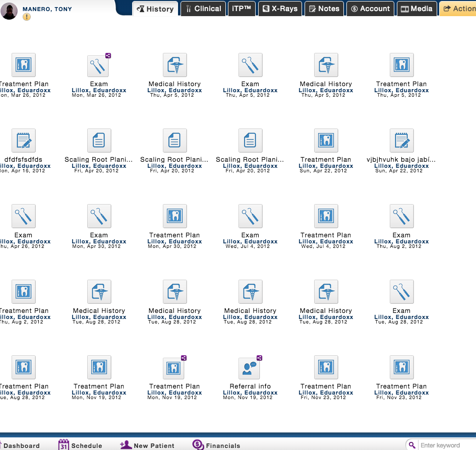Image resolution: width=476 pixels, height=450 pixels.
Task: Open Exam record dated Wed, Jul 4, 2012
Action: coord(250,217)
